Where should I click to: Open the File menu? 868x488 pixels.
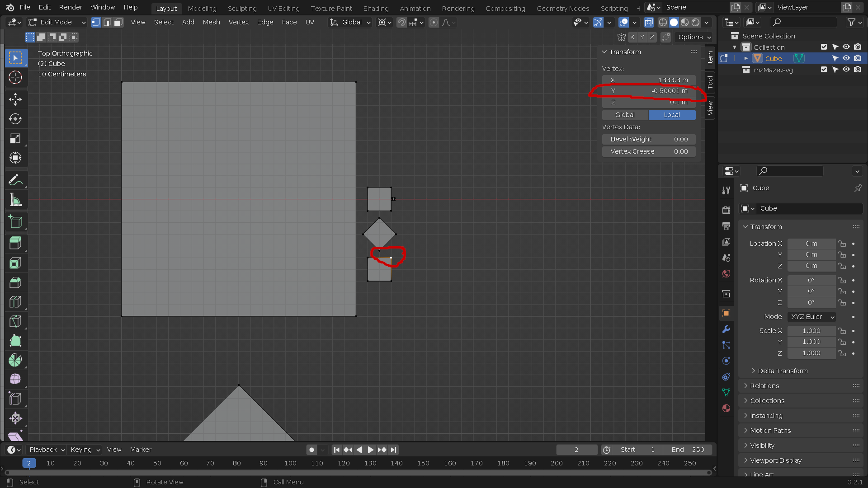click(x=25, y=7)
